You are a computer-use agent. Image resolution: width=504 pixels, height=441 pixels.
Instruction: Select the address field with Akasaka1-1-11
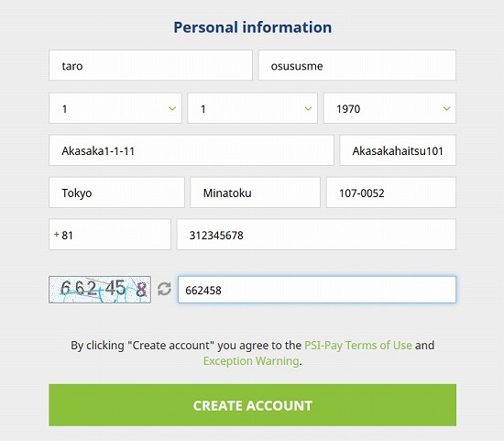[x=192, y=150]
